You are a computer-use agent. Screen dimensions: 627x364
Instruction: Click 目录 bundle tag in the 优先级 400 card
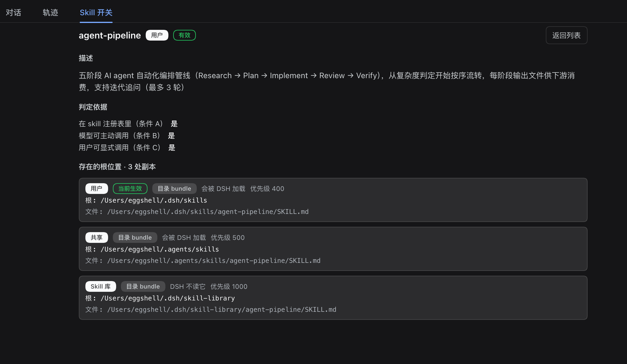pos(174,189)
